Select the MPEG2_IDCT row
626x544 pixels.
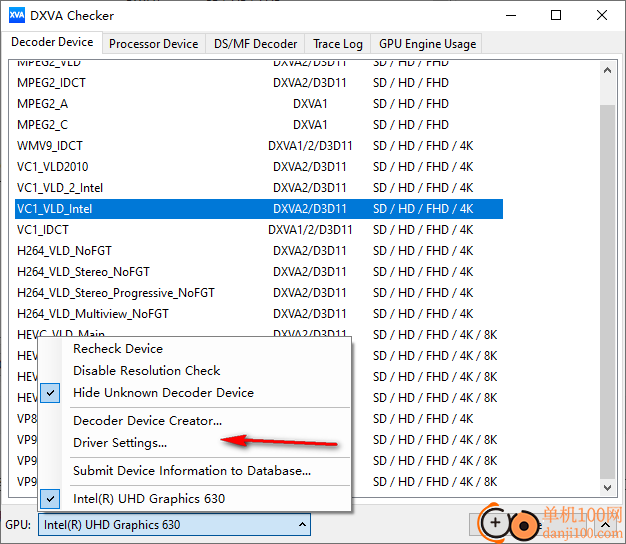coord(259,83)
